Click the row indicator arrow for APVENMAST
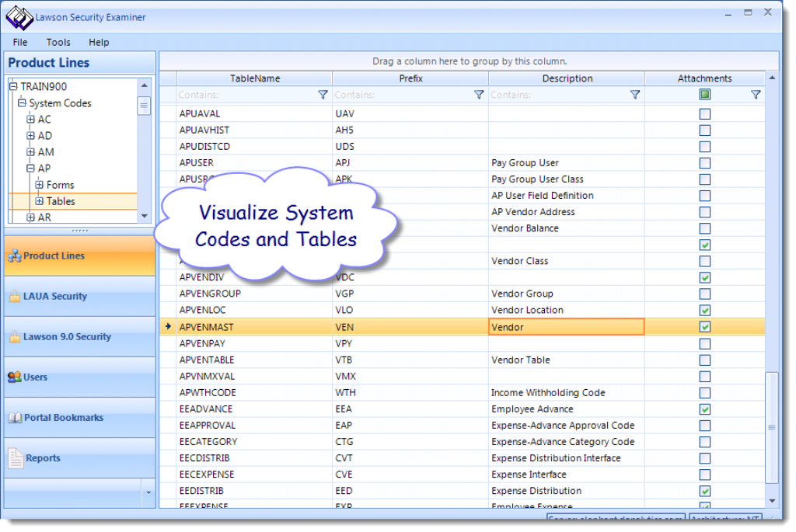The width and height of the screenshot is (796, 532). coord(168,327)
